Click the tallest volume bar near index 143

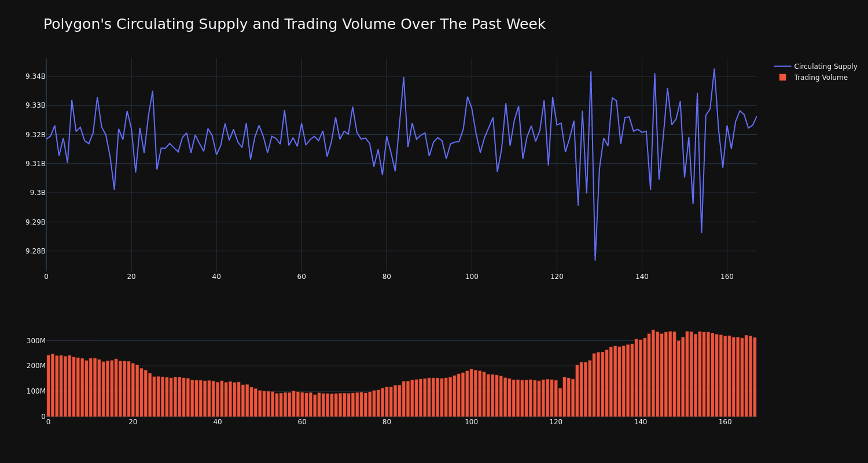[x=653, y=373]
